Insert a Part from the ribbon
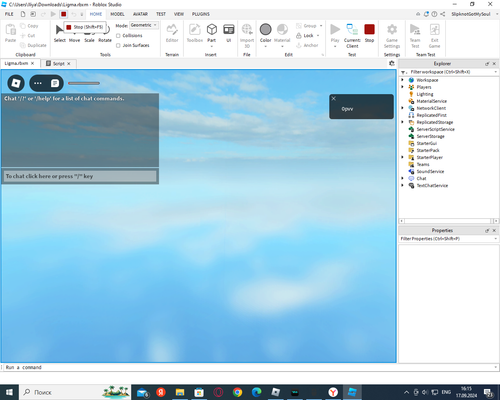The height and width of the screenshot is (400, 500). [212, 33]
